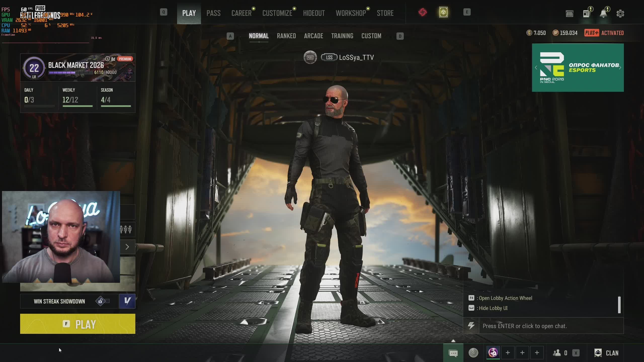Open the PNC 2026 esports fan survey banner

tap(578, 68)
